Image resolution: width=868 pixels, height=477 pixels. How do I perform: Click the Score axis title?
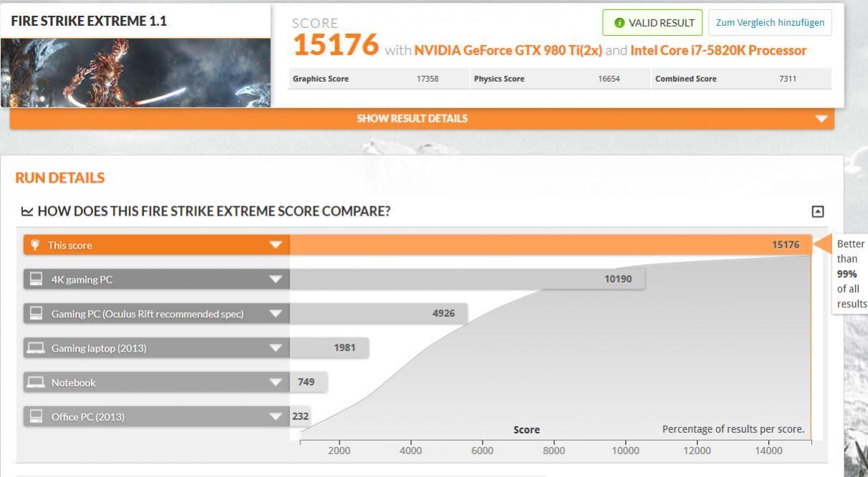click(526, 430)
